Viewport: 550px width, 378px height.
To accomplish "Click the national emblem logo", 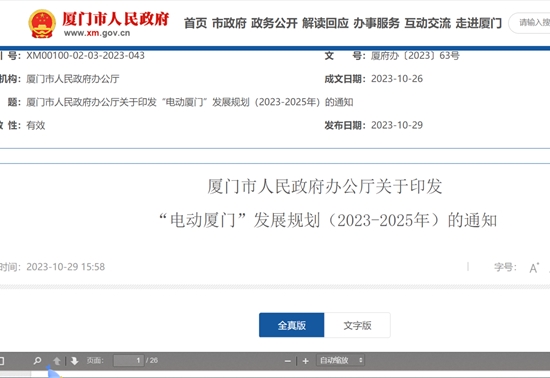I will [42, 24].
